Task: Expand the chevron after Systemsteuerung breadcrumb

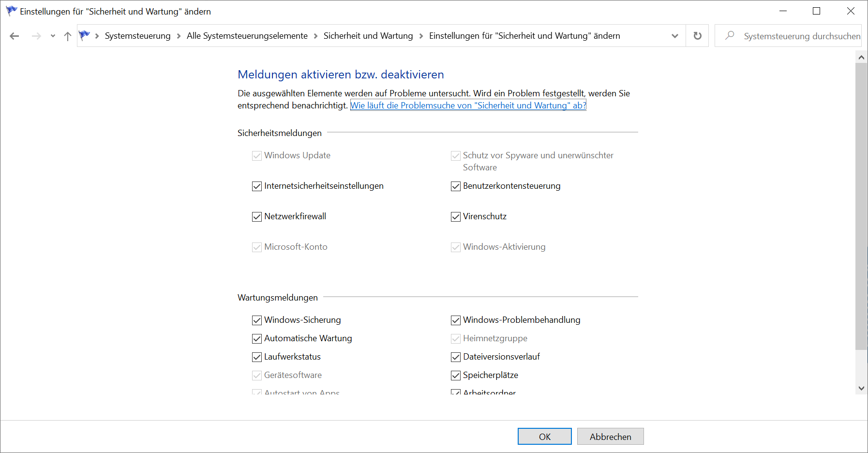Action: pos(179,36)
